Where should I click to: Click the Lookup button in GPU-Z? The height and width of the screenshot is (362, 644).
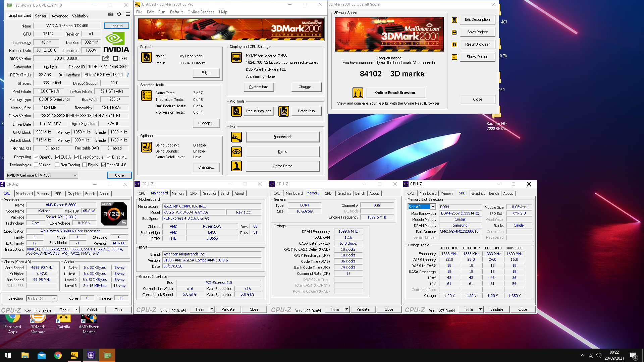[x=116, y=26]
